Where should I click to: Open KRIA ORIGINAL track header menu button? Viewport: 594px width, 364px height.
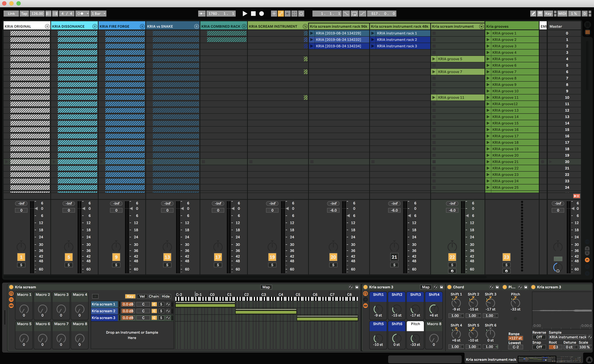pos(47,27)
